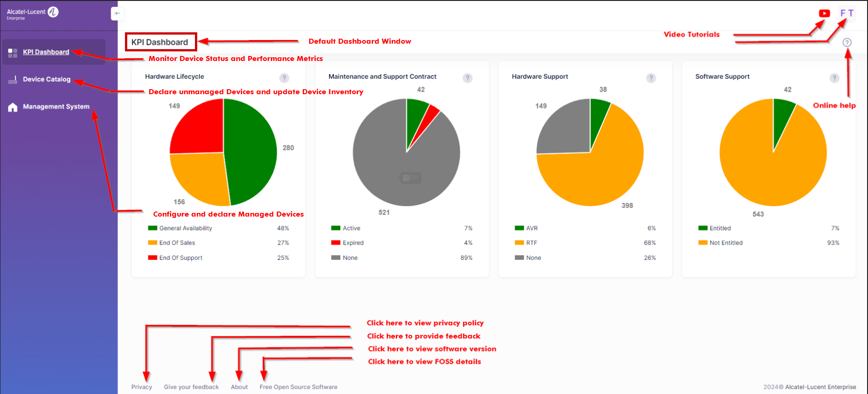Open the YouTube video tutorials icon
Screen dimensions: 868x394
pyautogui.click(x=824, y=14)
